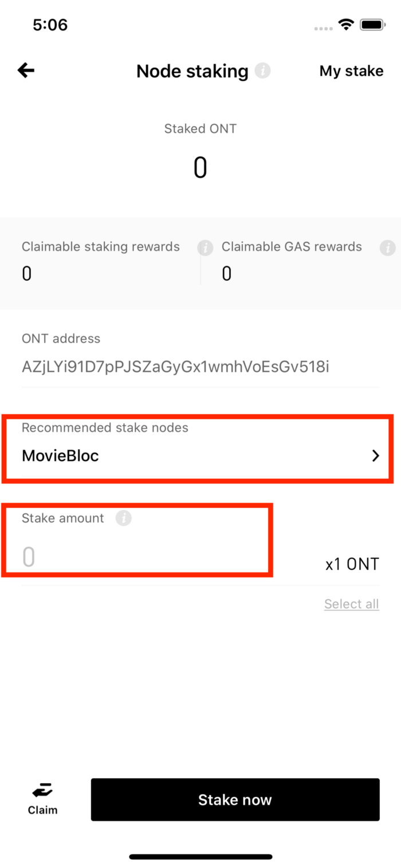
Task: Tap the back arrow icon
Action: 26,70
